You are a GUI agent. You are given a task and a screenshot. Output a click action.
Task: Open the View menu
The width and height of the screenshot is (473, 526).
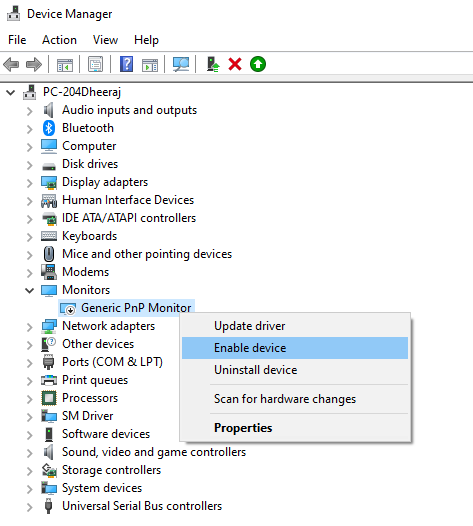click(x=105, y=40)
